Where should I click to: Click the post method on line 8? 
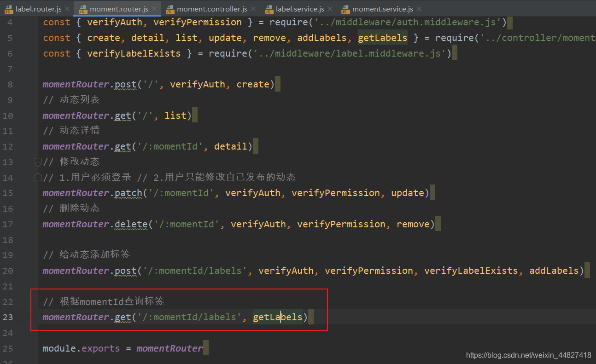pos(126,84)
